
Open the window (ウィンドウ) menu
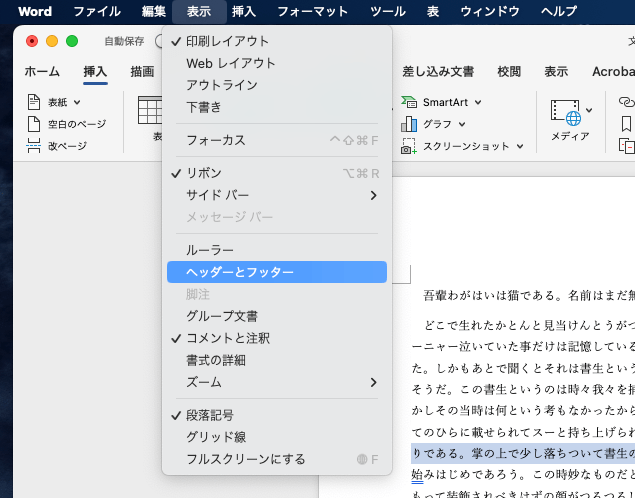pyautogui.click(x=490, y=11)
